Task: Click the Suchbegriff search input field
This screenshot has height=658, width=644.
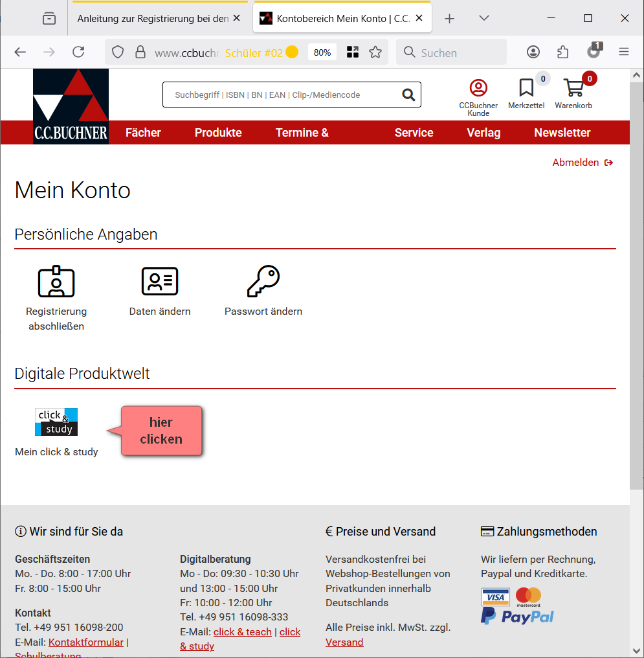Action: (282, 95)
